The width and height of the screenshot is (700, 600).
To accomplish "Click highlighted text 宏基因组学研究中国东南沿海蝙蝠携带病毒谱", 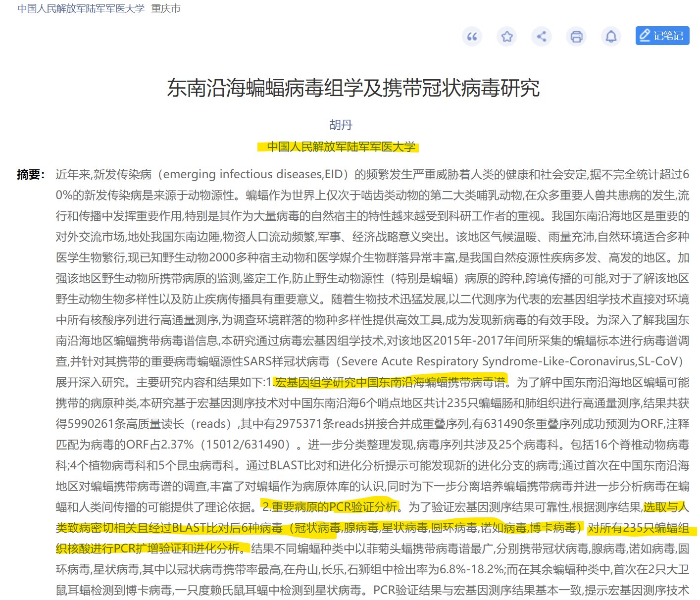I will pos(390,382).
